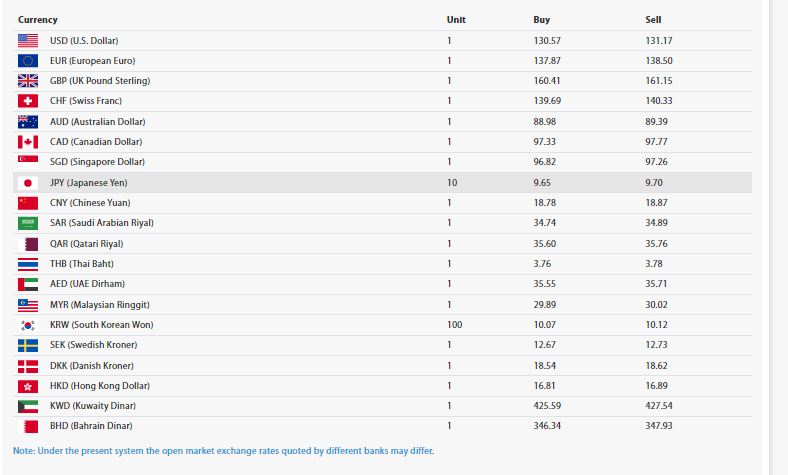Click the THB (Thai Baht) currency text
The image size is (788, 475).
point(82,264)
